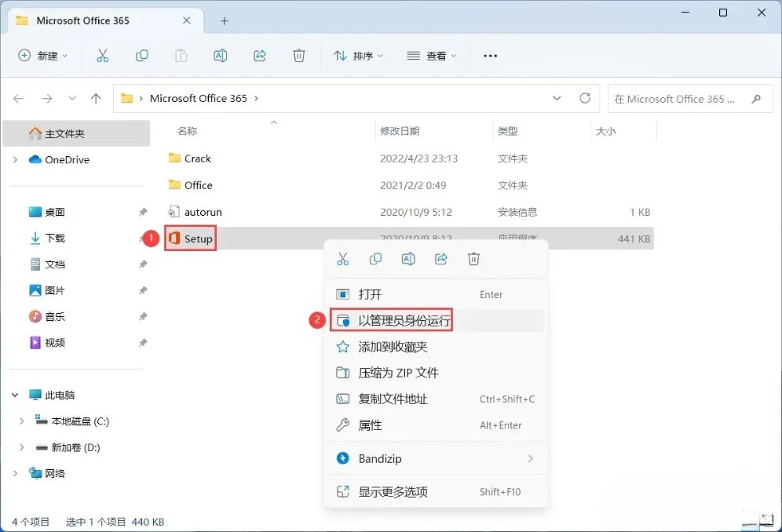Screen dimensions: 782x532
Task: Choose 打开 in the context menu
Action: click(x=436, y=294)
